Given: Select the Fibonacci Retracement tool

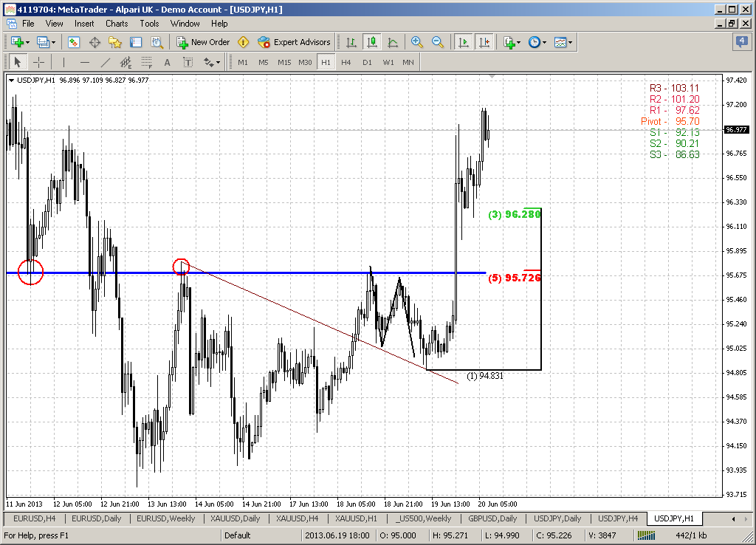Looking at the screenshot, I should [147, 62].
